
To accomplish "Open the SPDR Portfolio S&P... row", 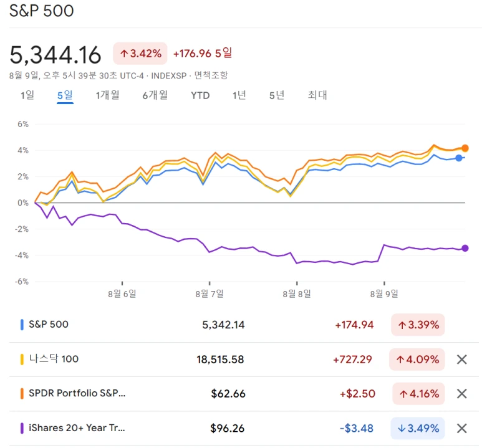I will pyautogui.click(x=244, y=394).
